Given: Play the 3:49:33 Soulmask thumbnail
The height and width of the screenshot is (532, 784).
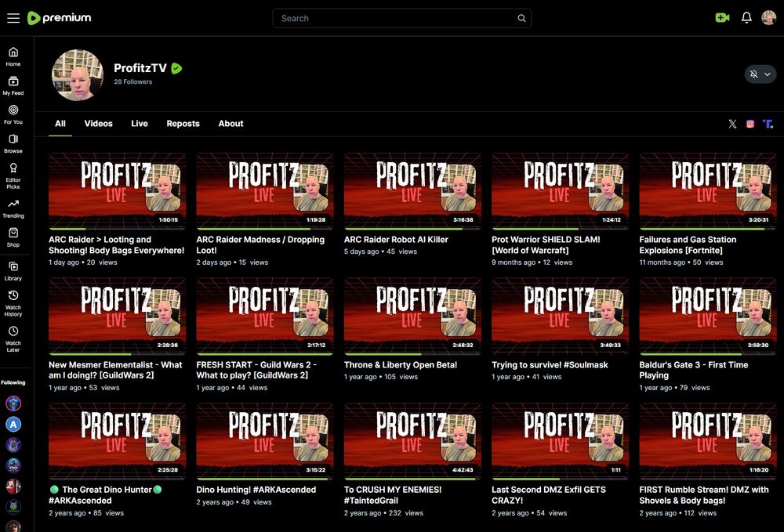Looking at the screenshot, I should [560, 317].
